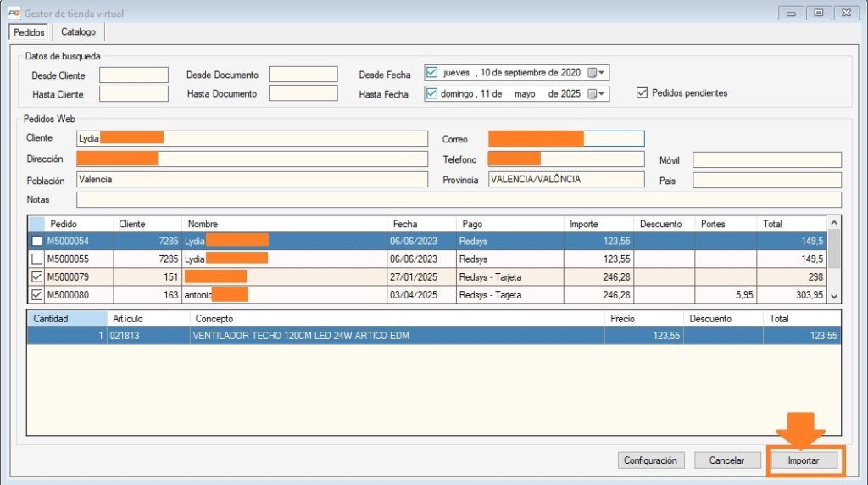Image resolution: width=868 pixels, height=485 pixels.
Task: Switch to the Pedidos tab
Action: click(29, 32)
